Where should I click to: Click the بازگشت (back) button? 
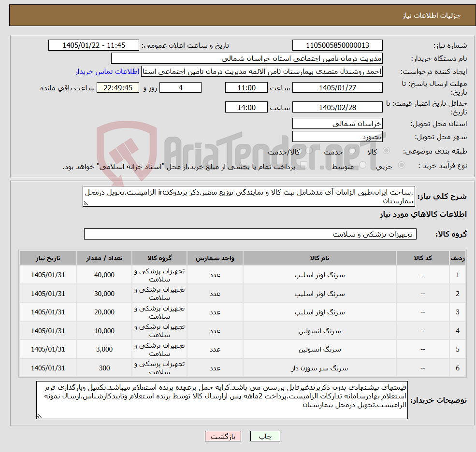(223, 436)
